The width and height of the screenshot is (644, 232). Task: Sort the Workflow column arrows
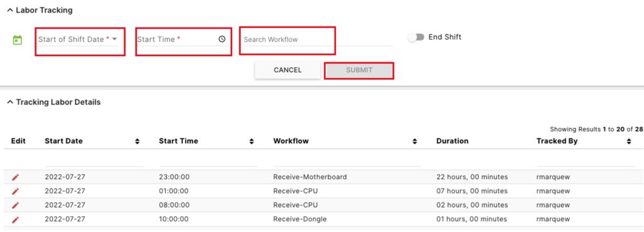coord(415,141)
